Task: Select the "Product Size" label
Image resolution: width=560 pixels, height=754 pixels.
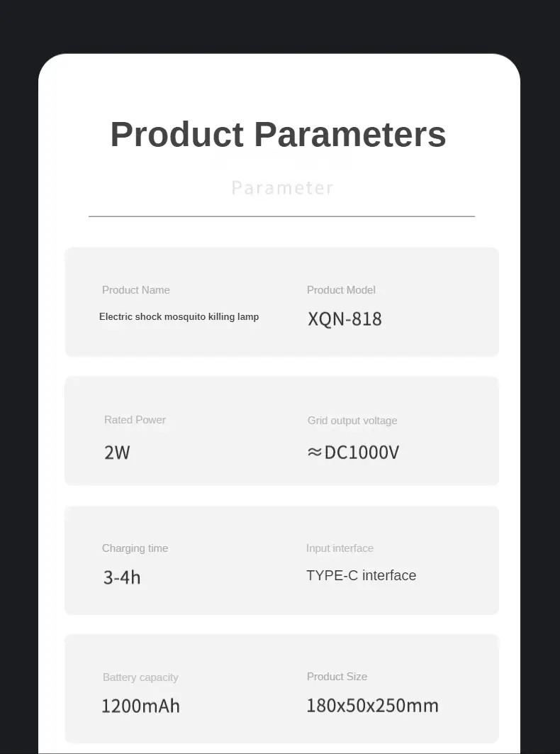Action: (337, 676)
